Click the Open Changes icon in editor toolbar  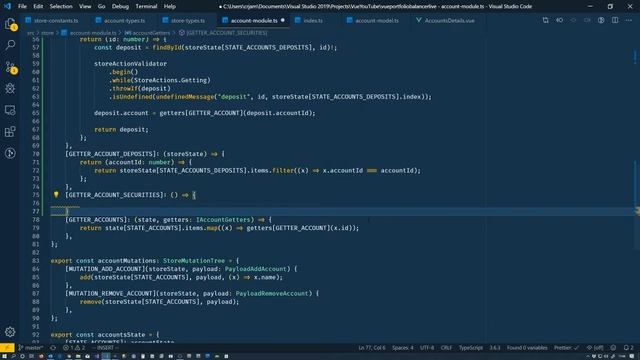545,20
